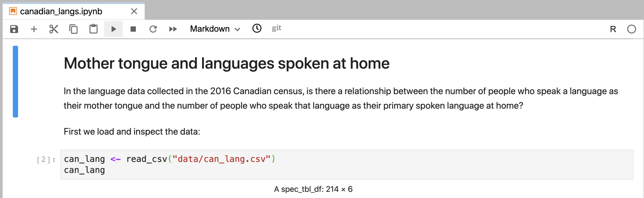Insert a new cell with the plus icon
Screen dimensions: 644x198
click(x=34, y=29)
